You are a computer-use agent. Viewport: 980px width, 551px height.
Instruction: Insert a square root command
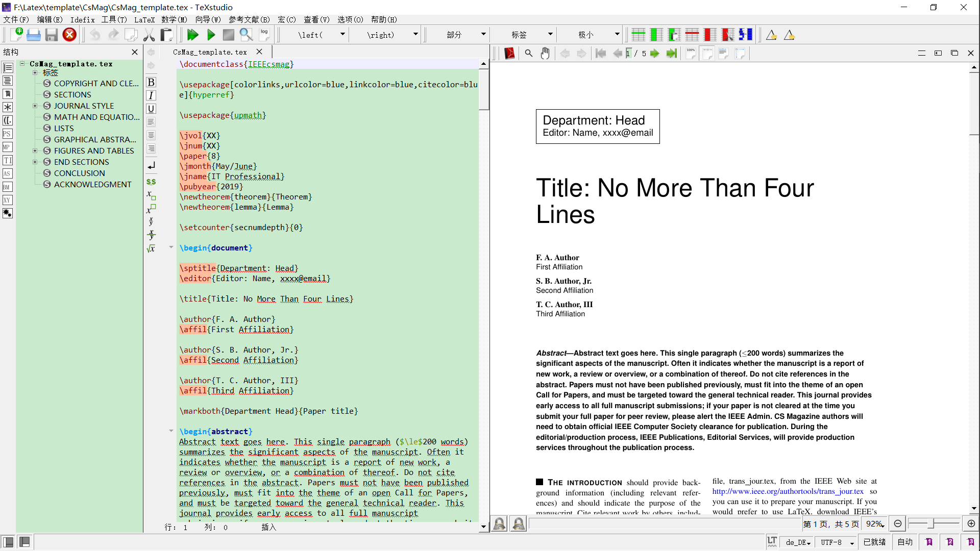[151, 248]
